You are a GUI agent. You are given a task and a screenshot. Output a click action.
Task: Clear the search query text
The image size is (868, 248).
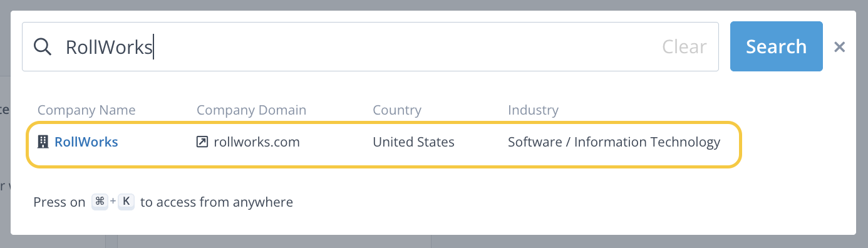pos(685,47)
